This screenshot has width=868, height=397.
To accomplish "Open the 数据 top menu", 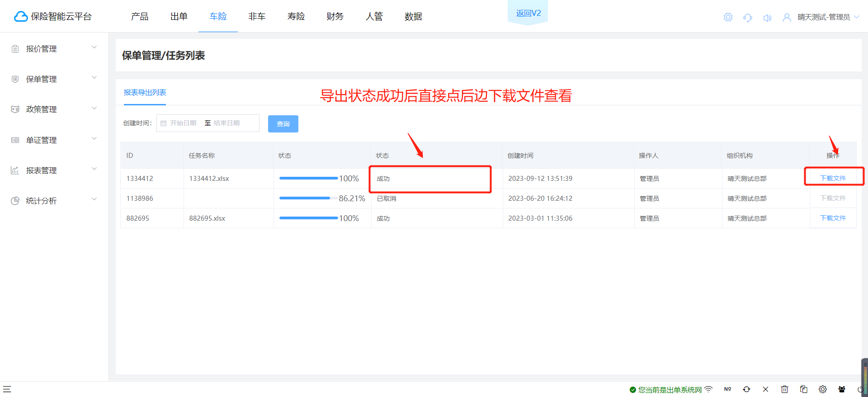I will (x=413, y=16).
